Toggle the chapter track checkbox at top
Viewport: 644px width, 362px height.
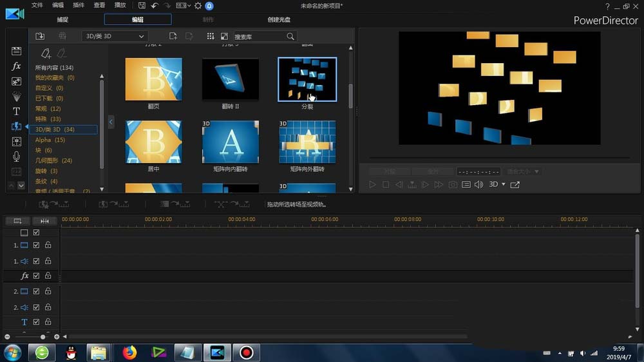point(36,233)
